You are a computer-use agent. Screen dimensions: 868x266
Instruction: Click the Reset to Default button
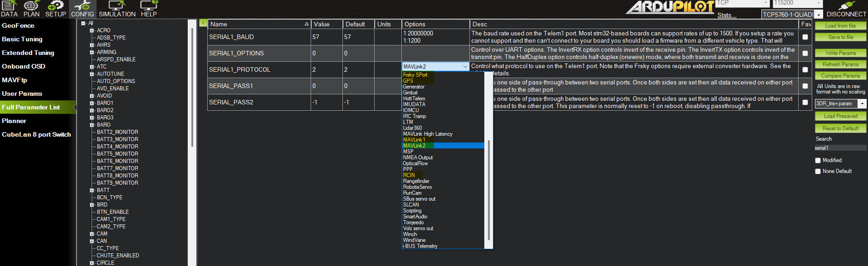[840, 128]
